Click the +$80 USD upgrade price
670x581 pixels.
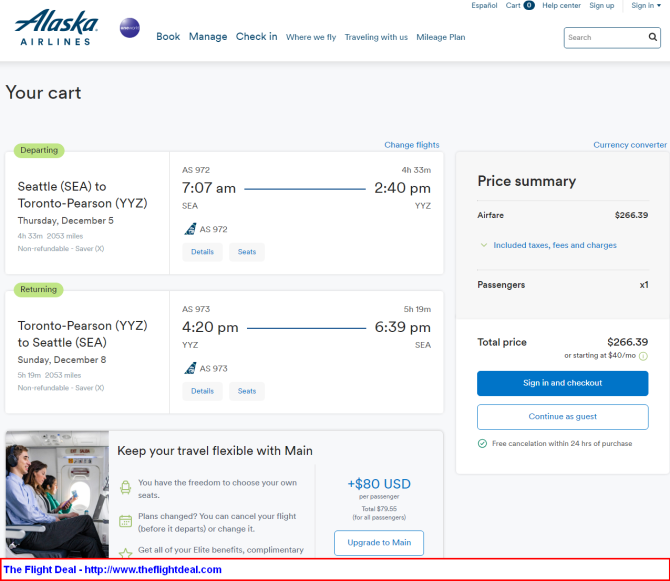click(x=379, y=484)
